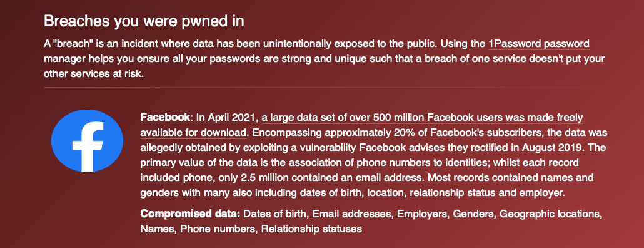Follow the available for download link
Image resolution: width=644 pixels, height=248 pixels.
point(193,133)
